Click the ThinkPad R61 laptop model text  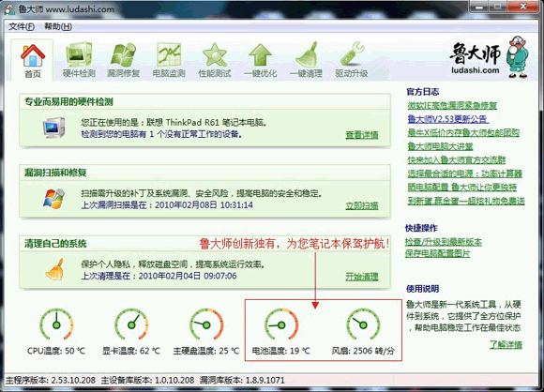[x=192, y=123]
